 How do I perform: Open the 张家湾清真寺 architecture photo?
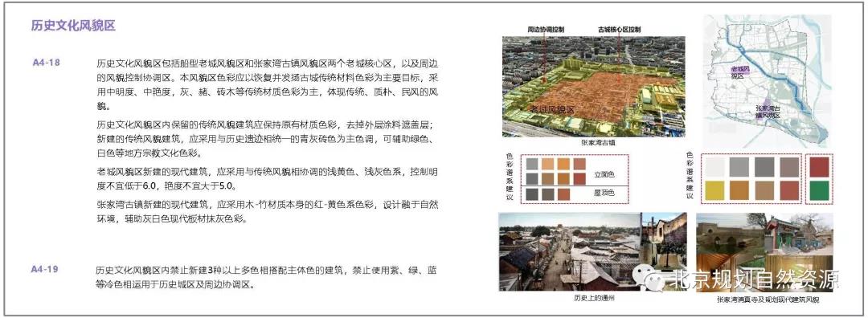(x=764, y=251)
